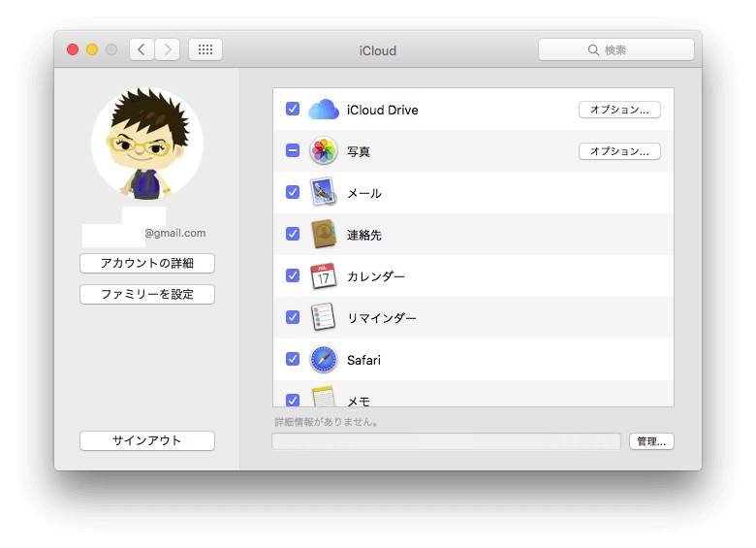This screenshot has height=548, width=756.
Task: Click the iCloud Drive label
Action: pyautogui.click(x=382, y=110)
